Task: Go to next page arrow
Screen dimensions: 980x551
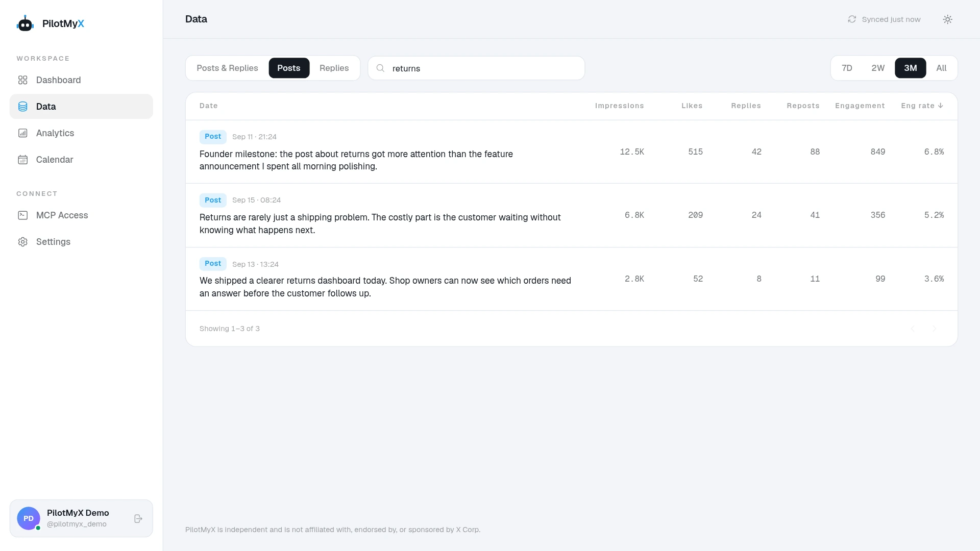Action: pyautogui.click(x=935, y=329)
